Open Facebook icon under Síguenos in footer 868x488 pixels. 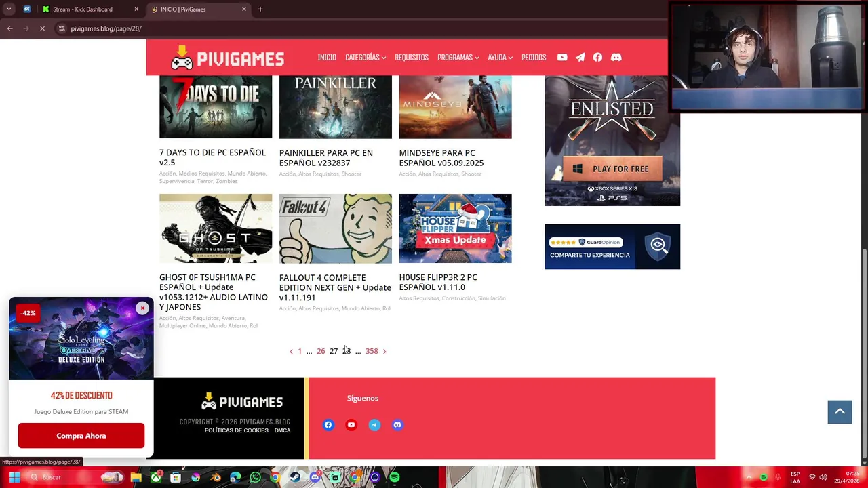[328, 425]
